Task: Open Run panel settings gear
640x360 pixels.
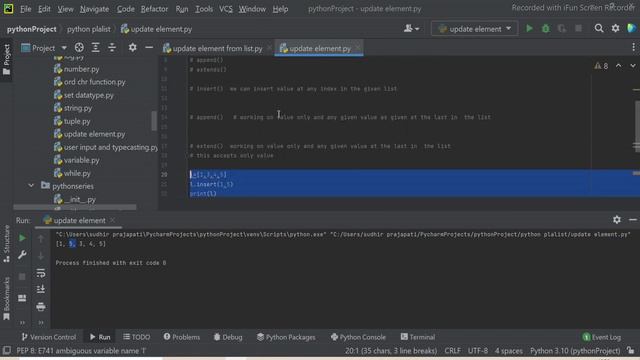Action: click(x=617, y=220)
